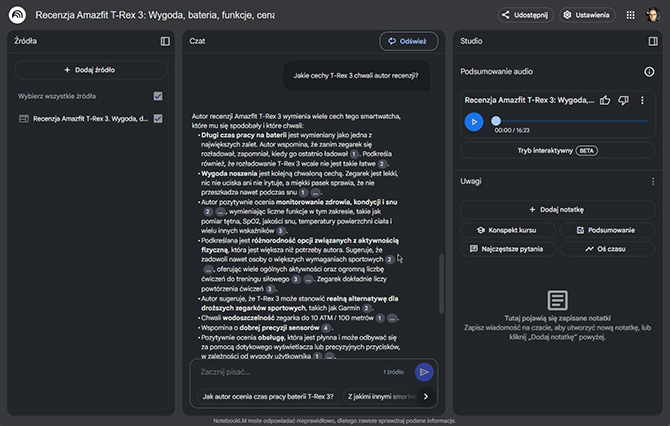
Task: Click citation 4 after dobrej precyzji sensorów
Action: [x=326, y=328]
